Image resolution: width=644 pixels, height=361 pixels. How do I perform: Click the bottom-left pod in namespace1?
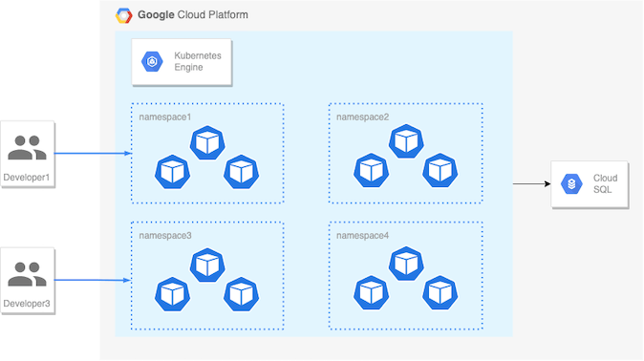pos(173,172)
